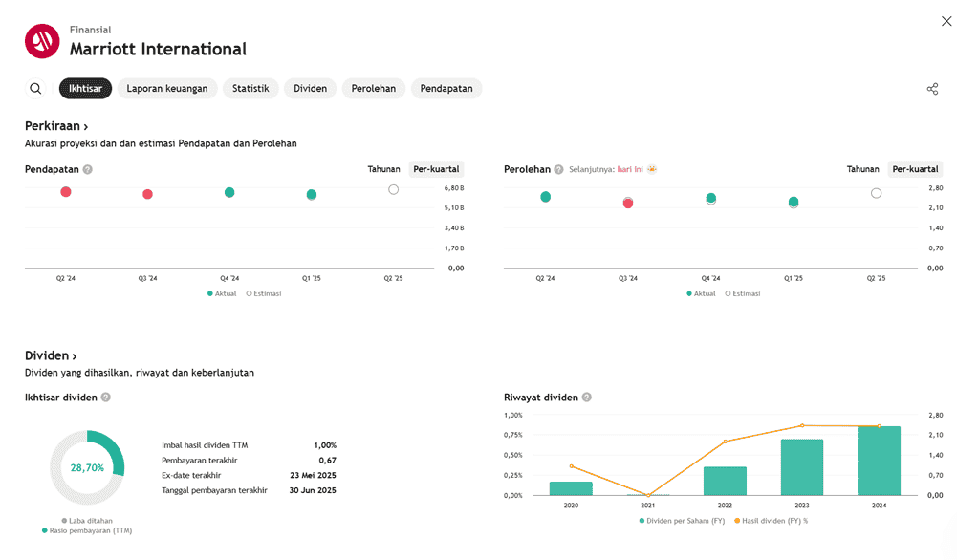The image size is (957, 560).
Task: Click the 'hari ini' next earnings link
Action: pyautogui.click(x=628, y=169)
